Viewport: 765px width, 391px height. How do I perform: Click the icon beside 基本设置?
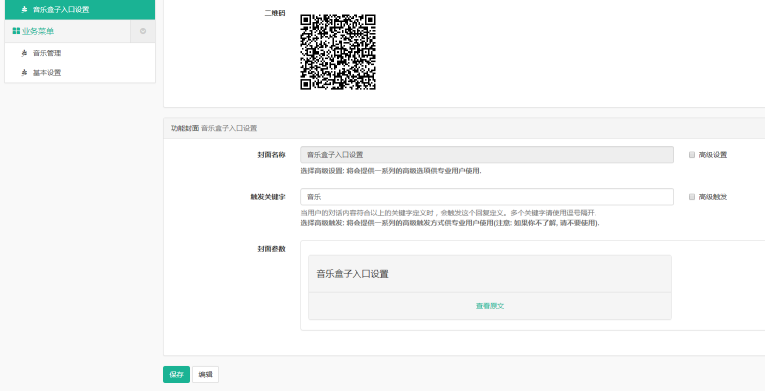[x=24, y=73]
